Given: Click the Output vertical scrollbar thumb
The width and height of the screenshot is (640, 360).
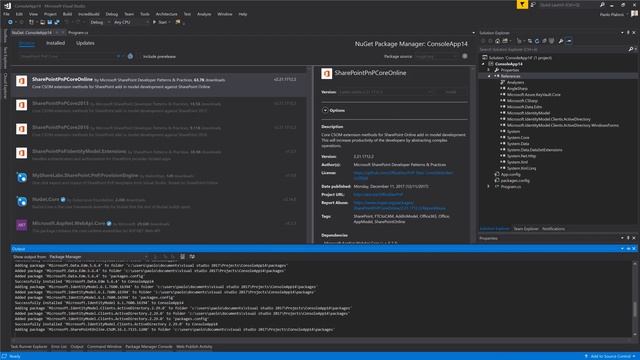Looking at the screenshot, I should coord(635,309).
